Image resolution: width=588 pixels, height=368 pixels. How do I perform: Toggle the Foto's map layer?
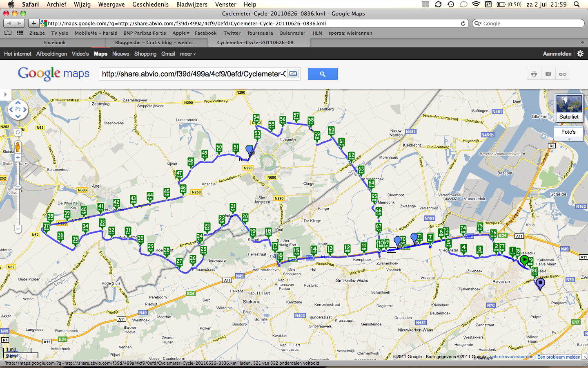coord(568,132)
